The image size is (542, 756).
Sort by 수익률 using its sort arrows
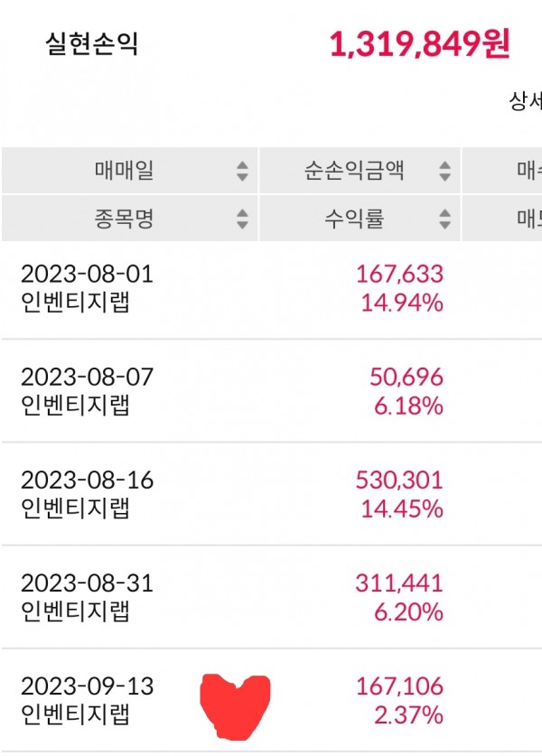[x=444, y=219]
